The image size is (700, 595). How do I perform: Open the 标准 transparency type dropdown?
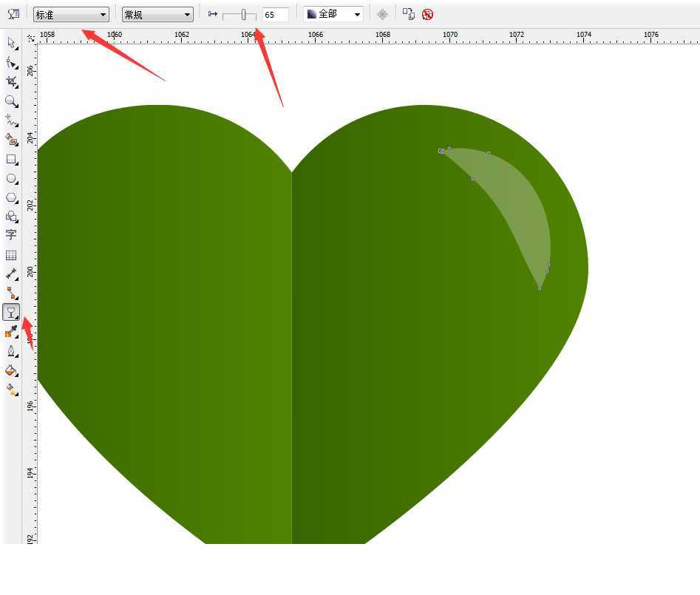pos(71,15)
